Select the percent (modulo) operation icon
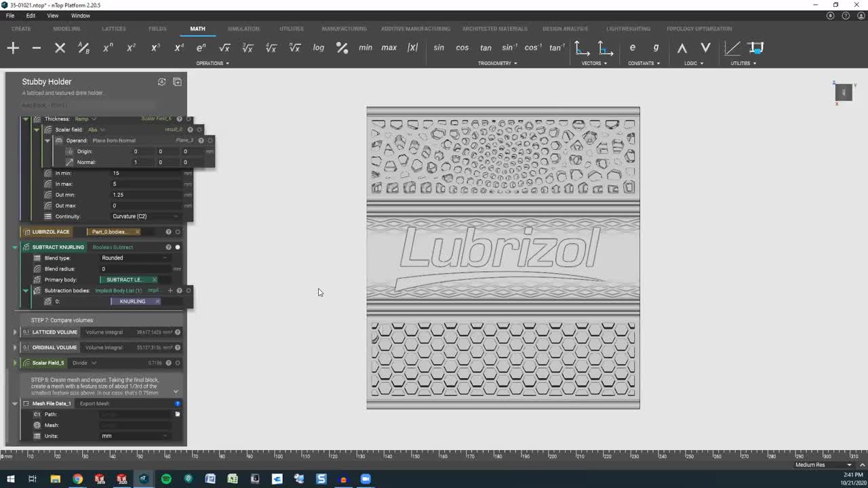868x488 pixels. click(342, 47)
